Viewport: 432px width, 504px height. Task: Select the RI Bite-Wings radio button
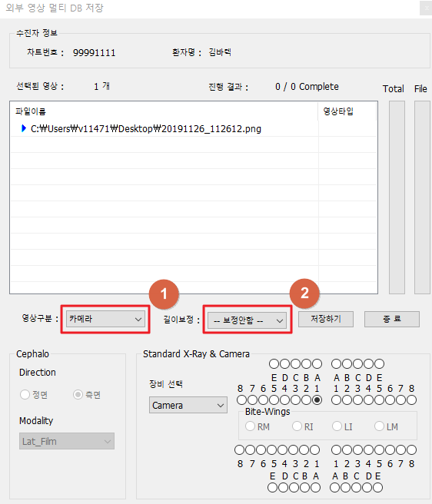pos(297,426)
